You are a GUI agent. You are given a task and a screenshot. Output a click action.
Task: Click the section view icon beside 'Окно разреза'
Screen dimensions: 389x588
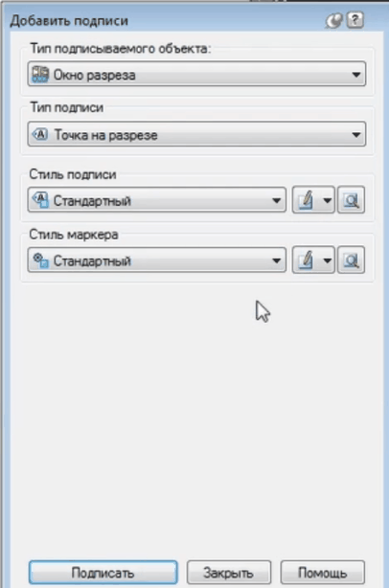(40, 75)
